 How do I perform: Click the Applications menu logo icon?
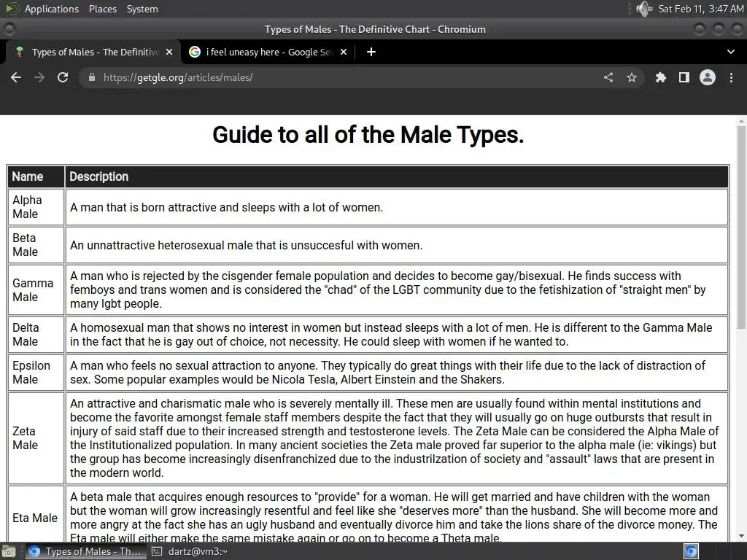click(12, 9)
